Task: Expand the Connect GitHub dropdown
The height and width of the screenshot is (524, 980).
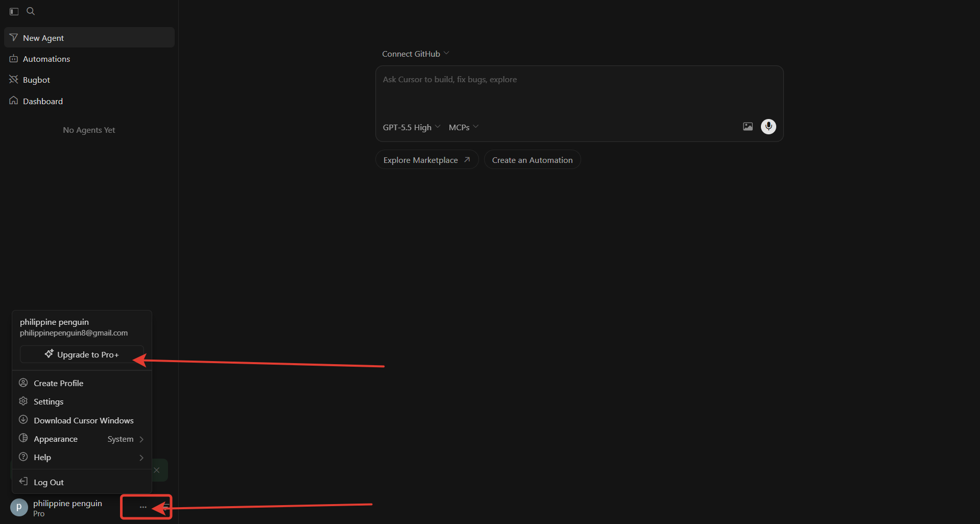Action: point(416,54)
